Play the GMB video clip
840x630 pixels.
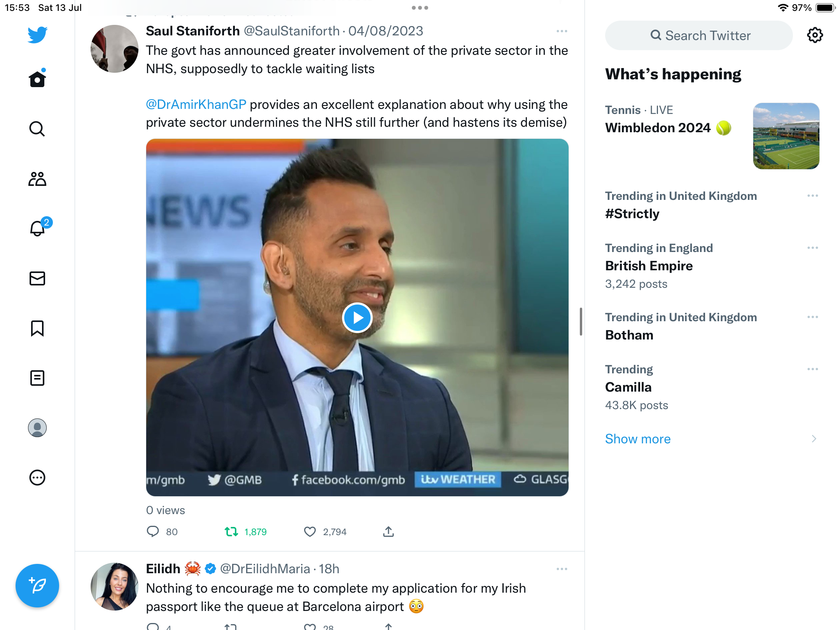point(357,318)
